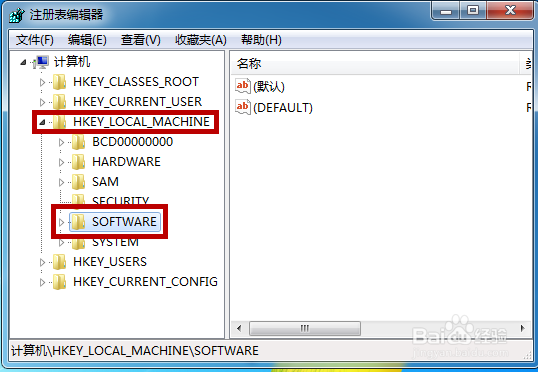Expand the HKEY_USERS node arrow
Viewport: 538px width, 372px height.
pyautogui.click(x=43, y=262)
